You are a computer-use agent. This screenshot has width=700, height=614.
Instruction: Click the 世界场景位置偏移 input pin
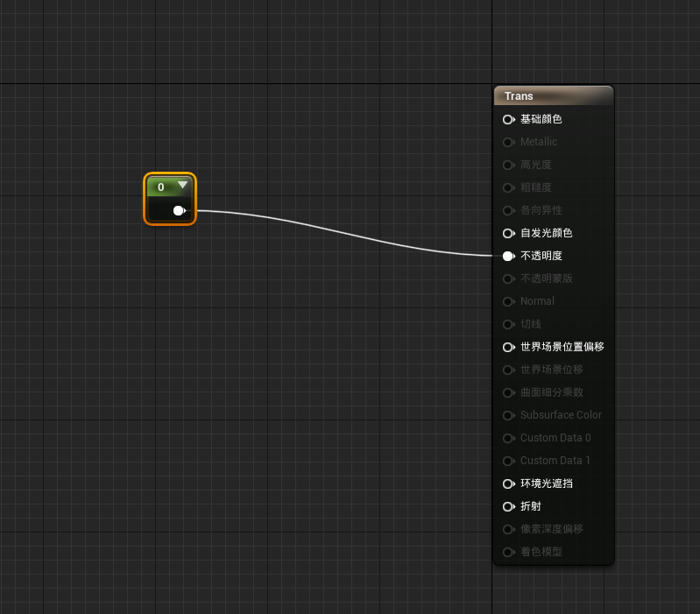[508, 347]
